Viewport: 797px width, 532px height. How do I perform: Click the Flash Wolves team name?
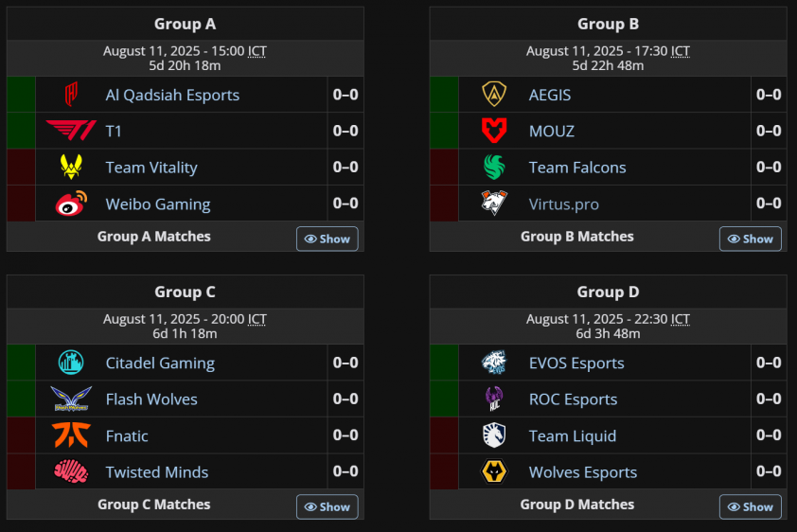tap(151, 399)
